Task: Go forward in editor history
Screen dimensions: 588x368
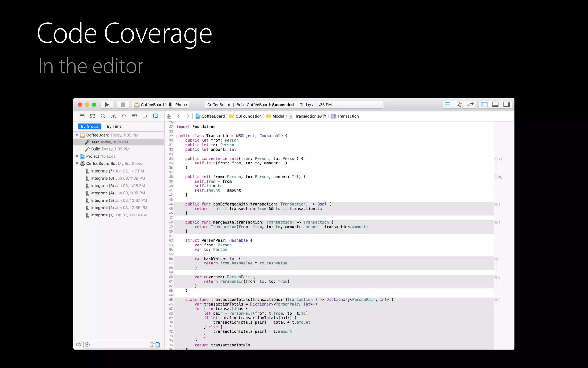Action: [x=188, y=116]
